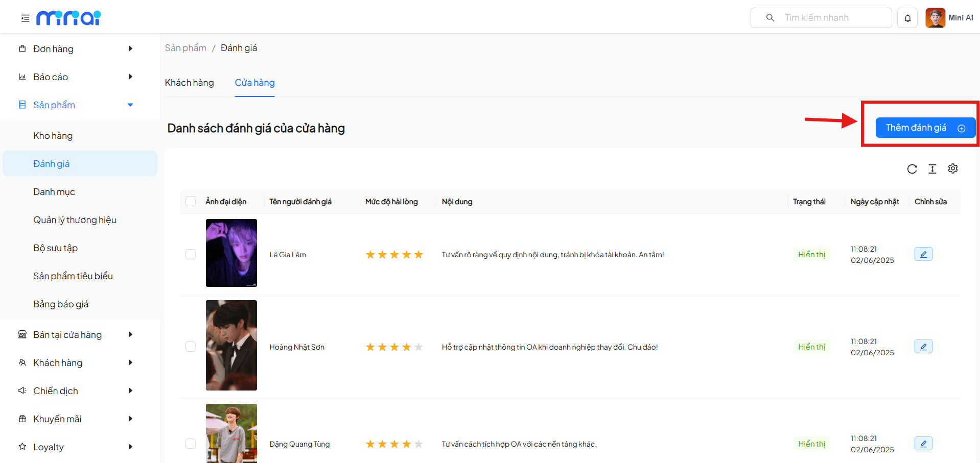Select checkbox for Lê Gia Lâm row
The height and width of the screenshot is (463, 980).
pyautogui.click(x=191, y=254)
